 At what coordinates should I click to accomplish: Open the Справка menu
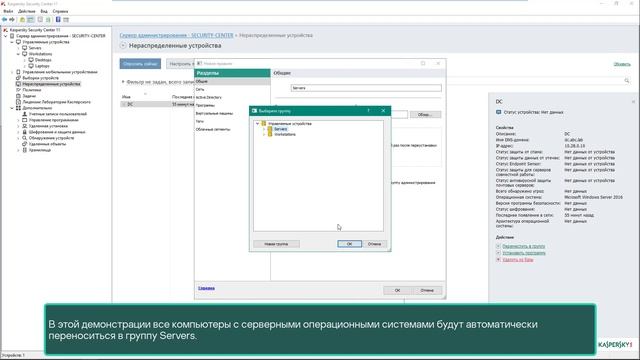tap(60, 11)
